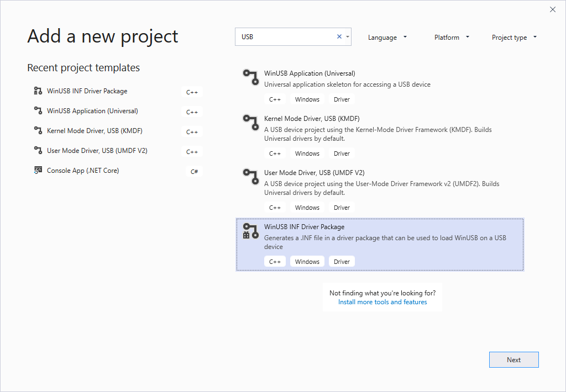Click the Windows tag under WinUSB Application
Screen dimensions: 566x392
pyautogui.click(x=307, y=99)
